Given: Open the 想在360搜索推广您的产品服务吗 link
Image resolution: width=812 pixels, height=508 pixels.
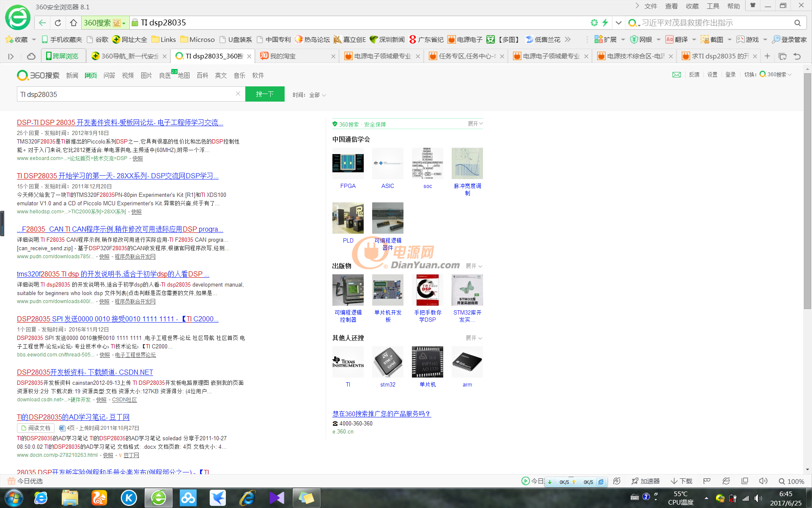Looking at the screenshot, I should [x=381, y=414].
